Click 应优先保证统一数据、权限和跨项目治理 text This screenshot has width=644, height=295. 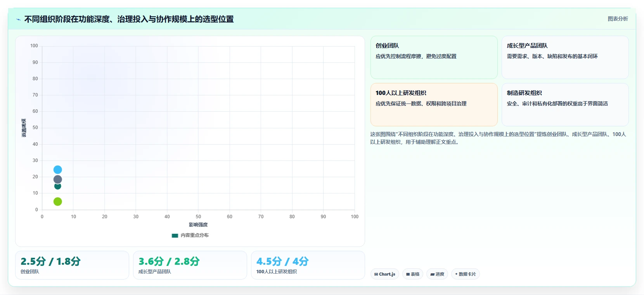pyautogui.click(x=421, y=104)
